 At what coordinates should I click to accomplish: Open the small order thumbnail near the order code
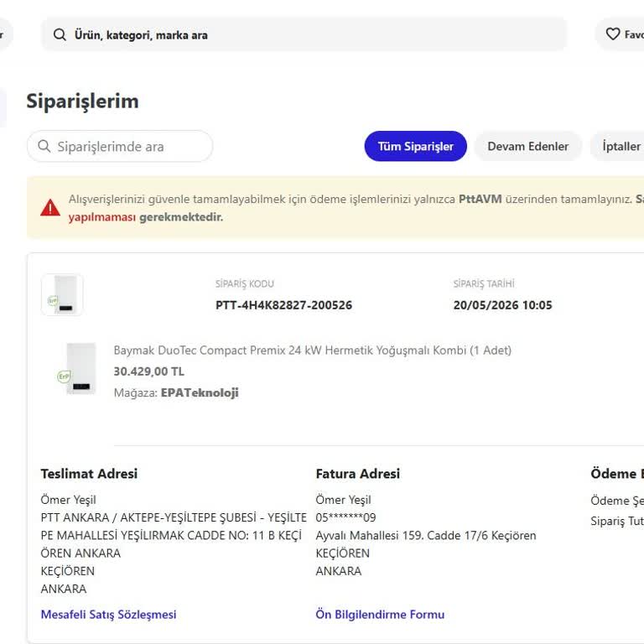62,295
